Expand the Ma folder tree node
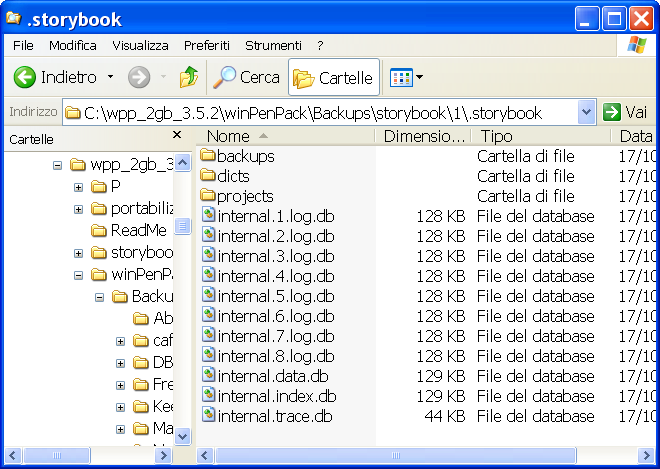 (x=120, y=429)
